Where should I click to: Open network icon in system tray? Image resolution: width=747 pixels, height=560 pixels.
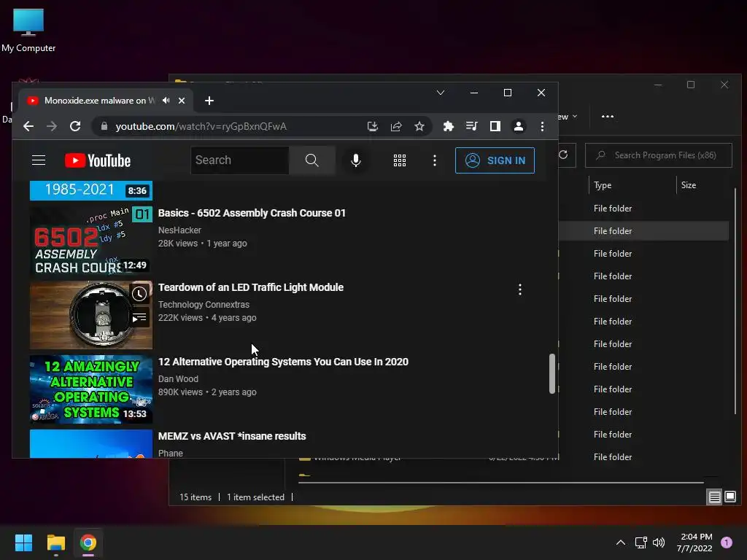coord(640,542)
